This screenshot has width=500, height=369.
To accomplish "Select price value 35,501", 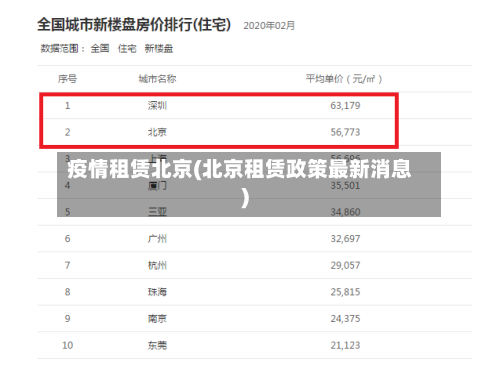I will tap(345, 186).
